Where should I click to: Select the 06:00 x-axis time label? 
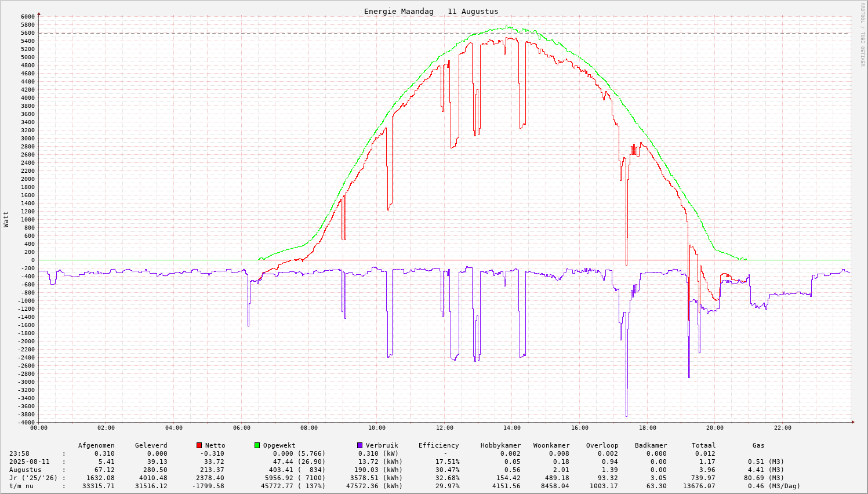[x=241, y=428]
